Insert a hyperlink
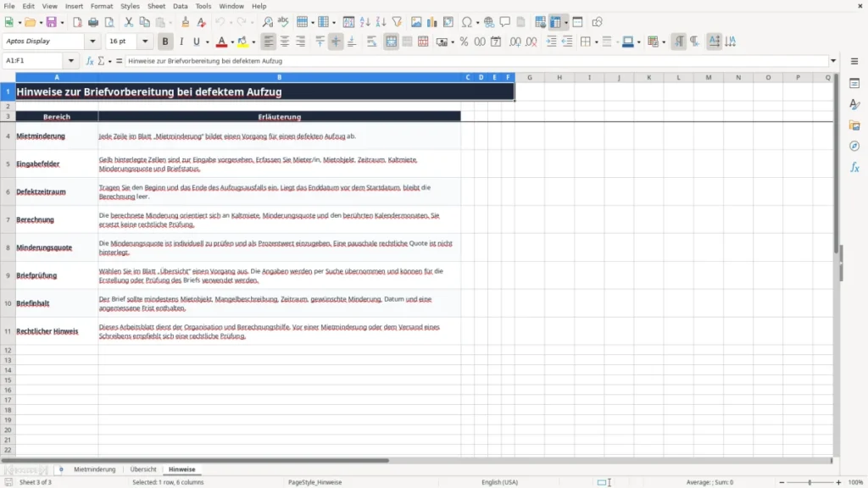The height and width of the screenshot is (488, 868). (489, 22)
